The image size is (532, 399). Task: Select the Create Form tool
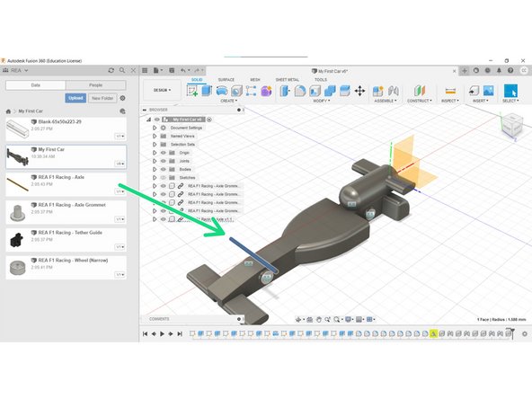tap(266, 91)
